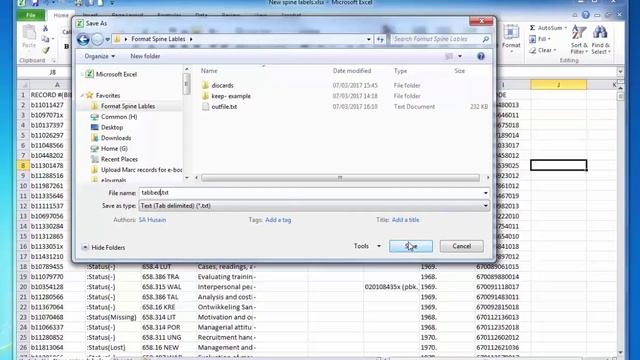Click the Cancel button
Viewport: 640px width, 360px height.
point(462,246)
